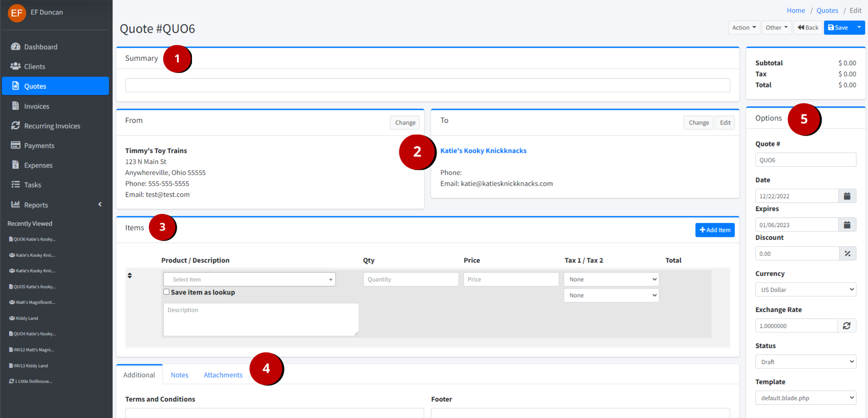Open Dashboard from sidebar

click(40, 47)
